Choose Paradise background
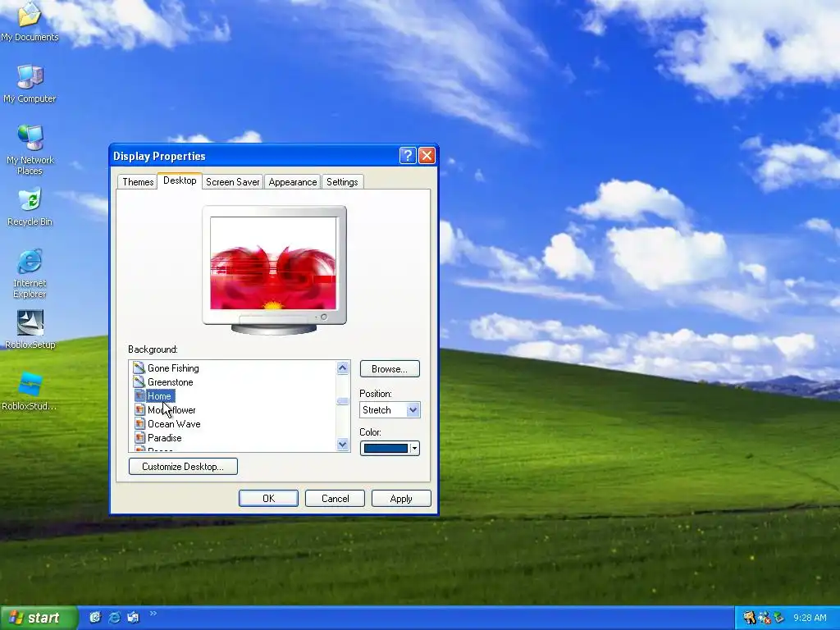840x630 pixels. pos(164,438)
